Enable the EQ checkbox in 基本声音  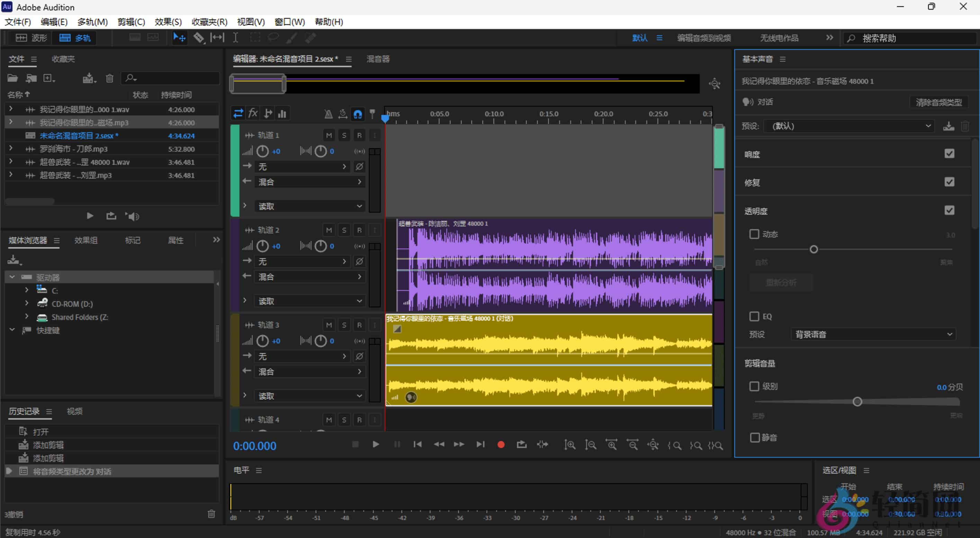pos(754,316)
